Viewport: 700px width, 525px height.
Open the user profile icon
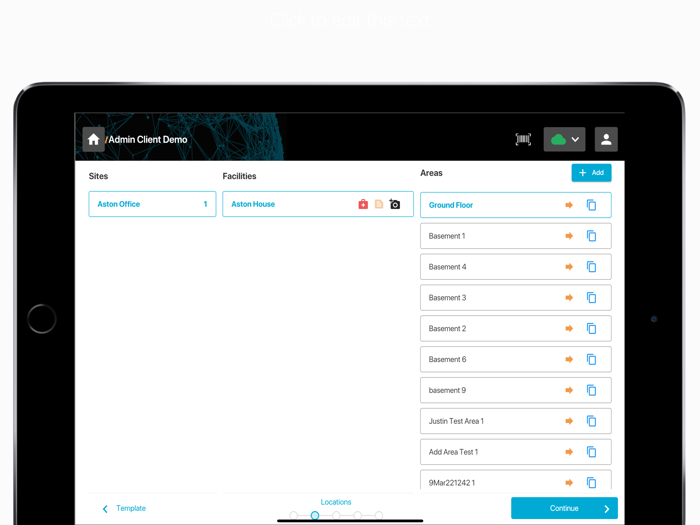[x=606, y=139]
